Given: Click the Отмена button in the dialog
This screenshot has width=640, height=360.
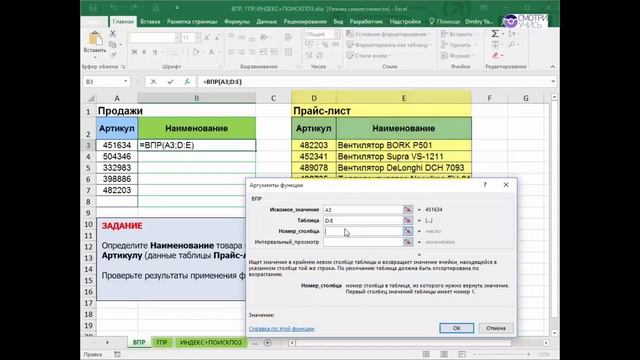Looking at the screenshot, I should point(496,328).
